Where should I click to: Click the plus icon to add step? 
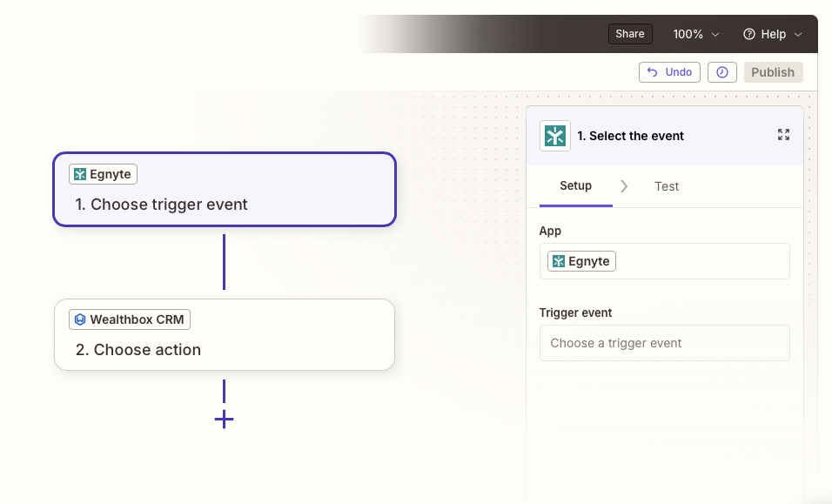point(224,419)
